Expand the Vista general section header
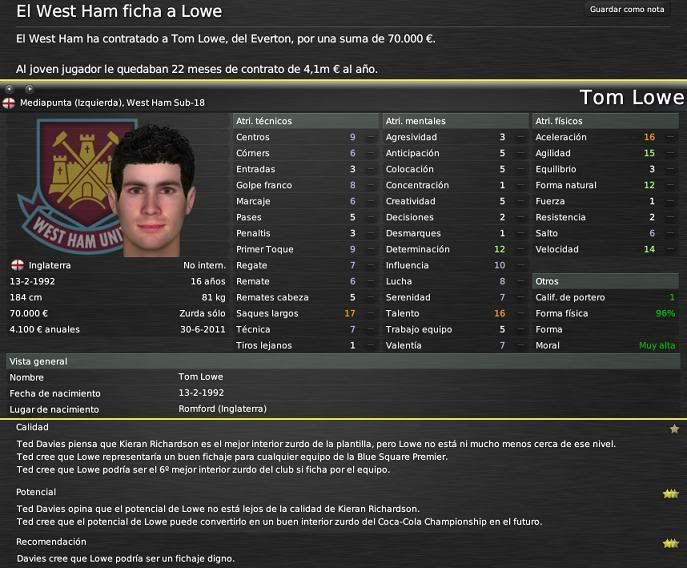Viewport: 687px width, 568px height. point(343,362)
